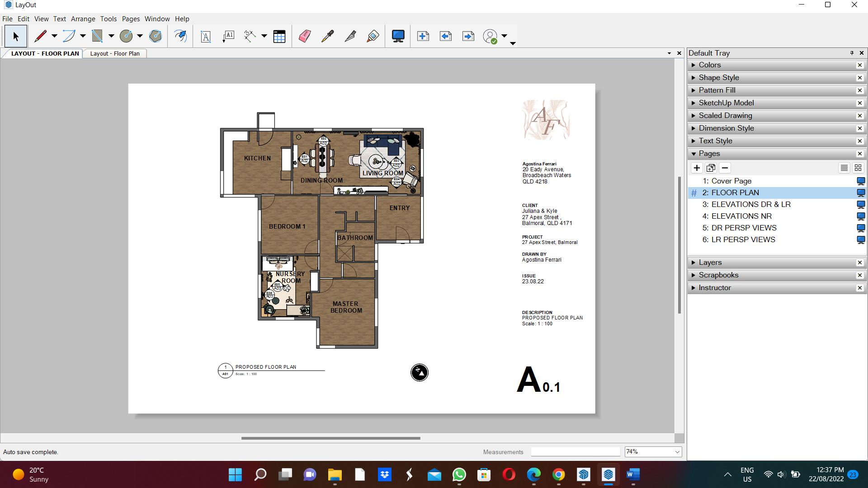Screen dimensions: 868x488
Task: Select the Eraser tool
Action: point(305,36)
